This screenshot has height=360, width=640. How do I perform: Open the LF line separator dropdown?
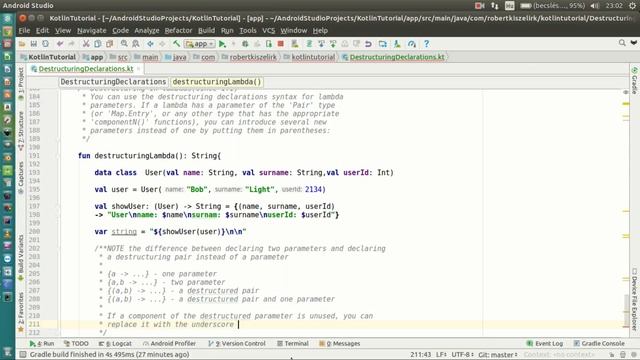click(441, 355)
